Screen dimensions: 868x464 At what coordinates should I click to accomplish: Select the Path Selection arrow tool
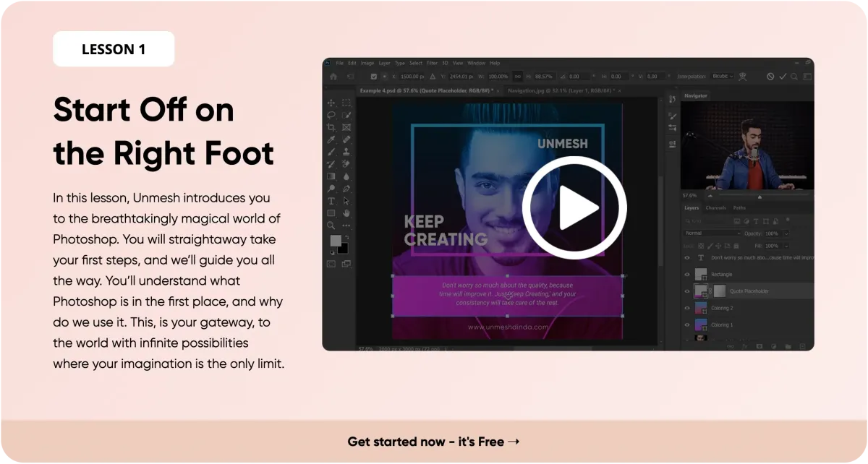(x=346, y=201)
